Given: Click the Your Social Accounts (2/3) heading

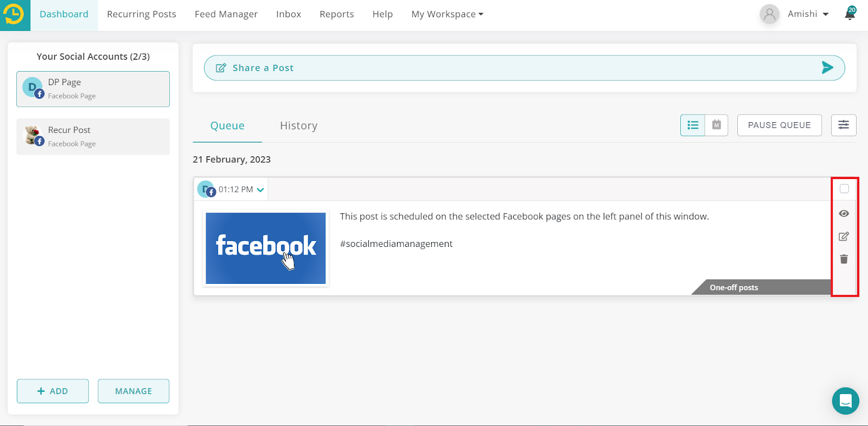Looking at the screenshot, I should [x=93, y=56].
